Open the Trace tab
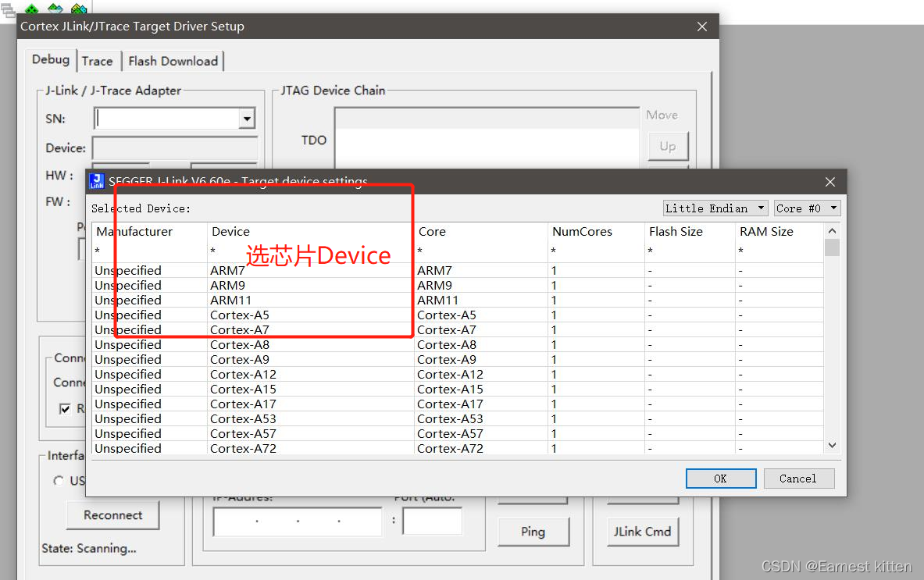This screenshot has height=580, width=924. click(97, 61)
